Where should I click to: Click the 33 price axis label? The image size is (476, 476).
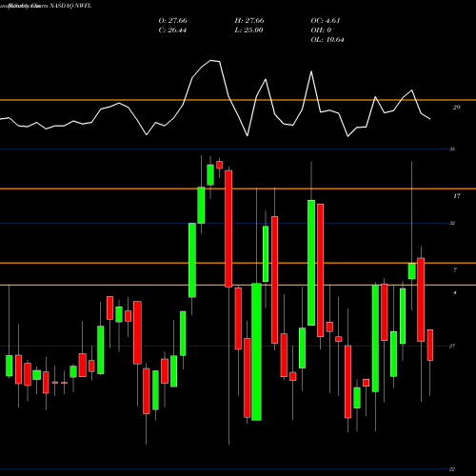click(x=452, y=149)
